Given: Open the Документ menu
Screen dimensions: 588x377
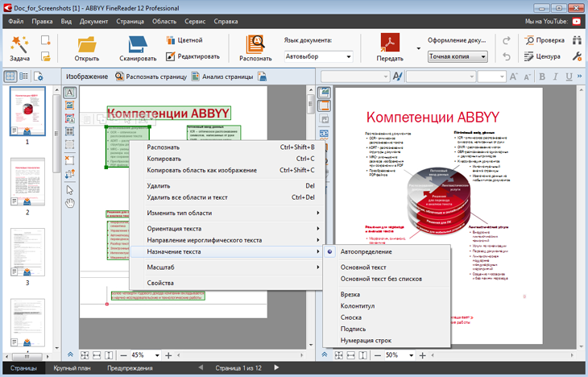Looking at the screenshot, I should tap(93, 22).
